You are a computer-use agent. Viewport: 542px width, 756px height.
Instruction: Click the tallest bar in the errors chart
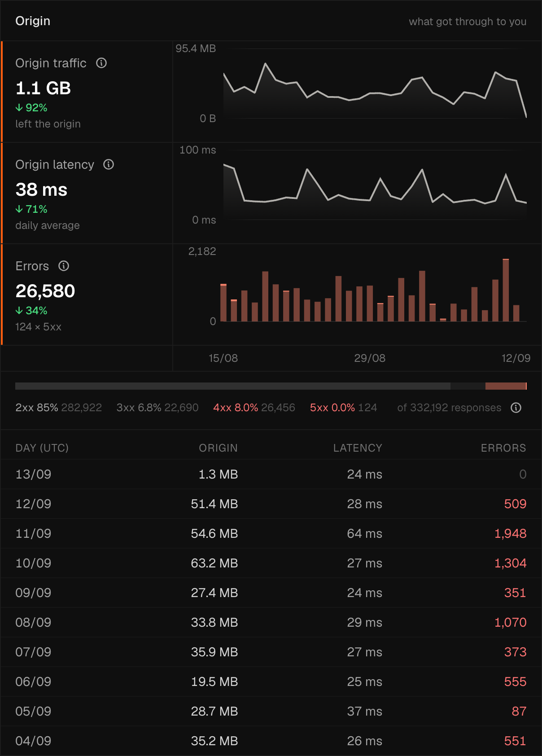pos(506,290)
